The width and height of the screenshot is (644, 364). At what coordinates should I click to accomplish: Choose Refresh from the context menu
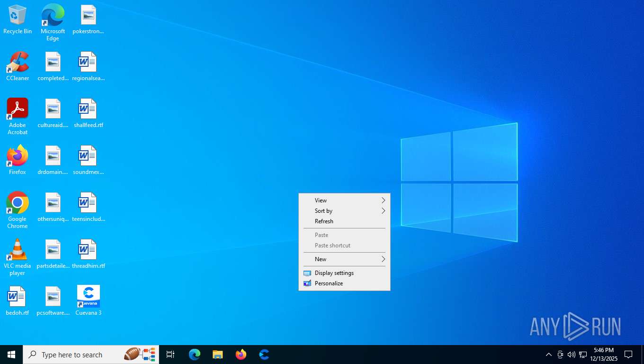[x=344, y=221]
